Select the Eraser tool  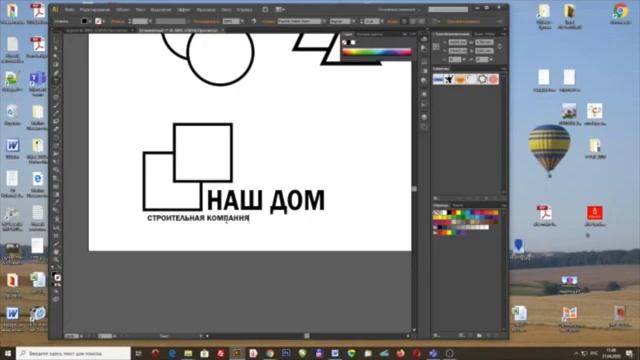point(56,130)
